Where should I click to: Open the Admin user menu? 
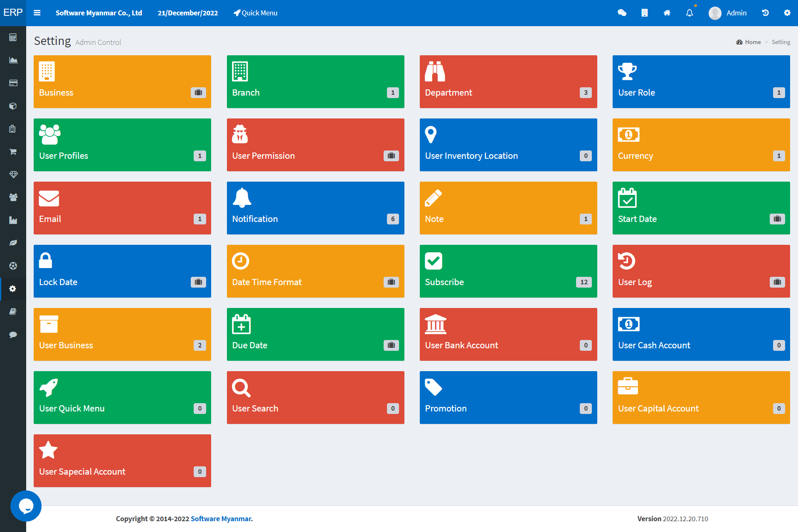pos(728,13)
